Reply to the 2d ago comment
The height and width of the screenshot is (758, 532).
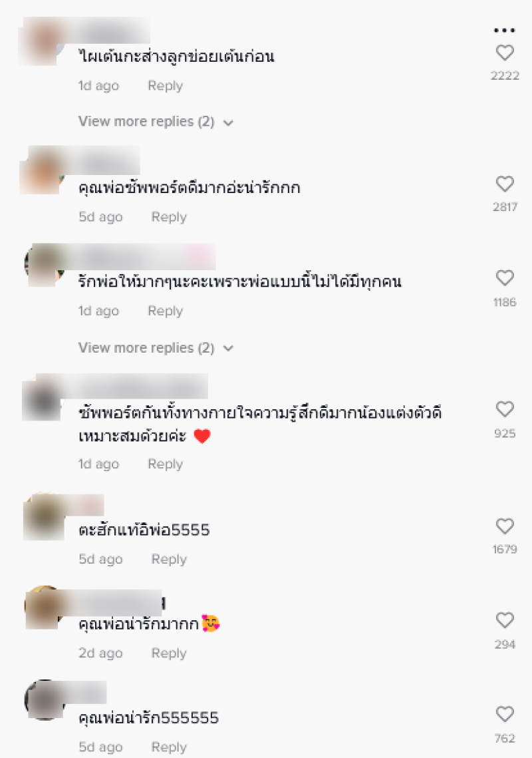point(169,653)
